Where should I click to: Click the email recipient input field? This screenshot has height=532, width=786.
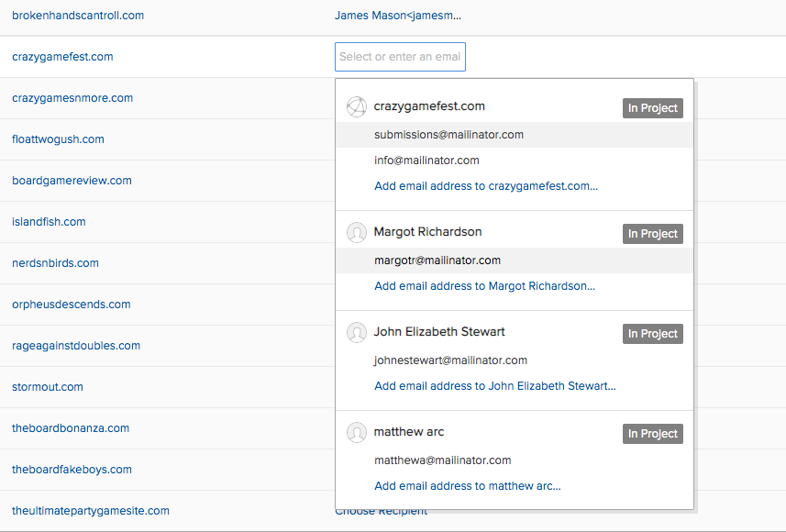click(x=400, y=57)
